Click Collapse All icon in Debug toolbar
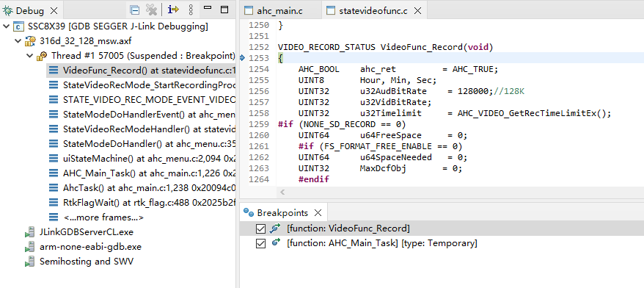This screenshot has height=288, width=644. click(x=134, y=10)
